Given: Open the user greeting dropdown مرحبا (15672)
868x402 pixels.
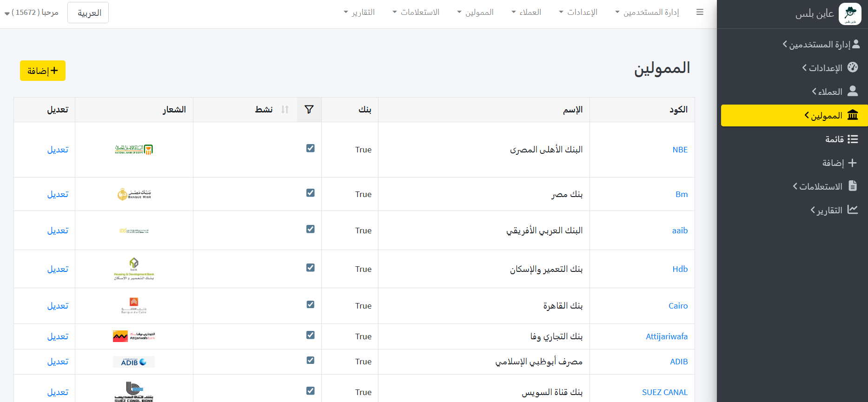Looking at the screenshot, I should pos(32,13).
